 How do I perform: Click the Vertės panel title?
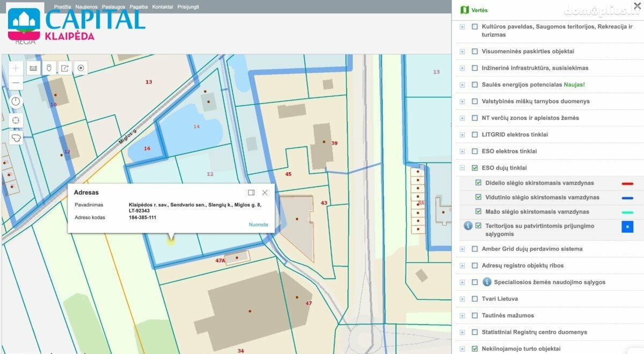pos(479,10)
